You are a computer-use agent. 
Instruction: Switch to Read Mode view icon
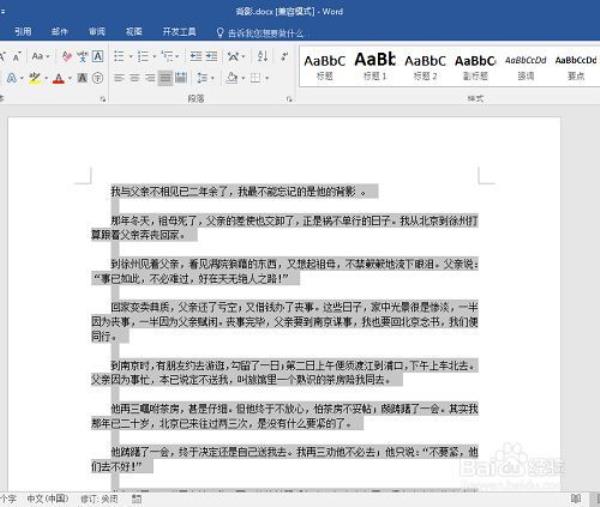point(576,499)
